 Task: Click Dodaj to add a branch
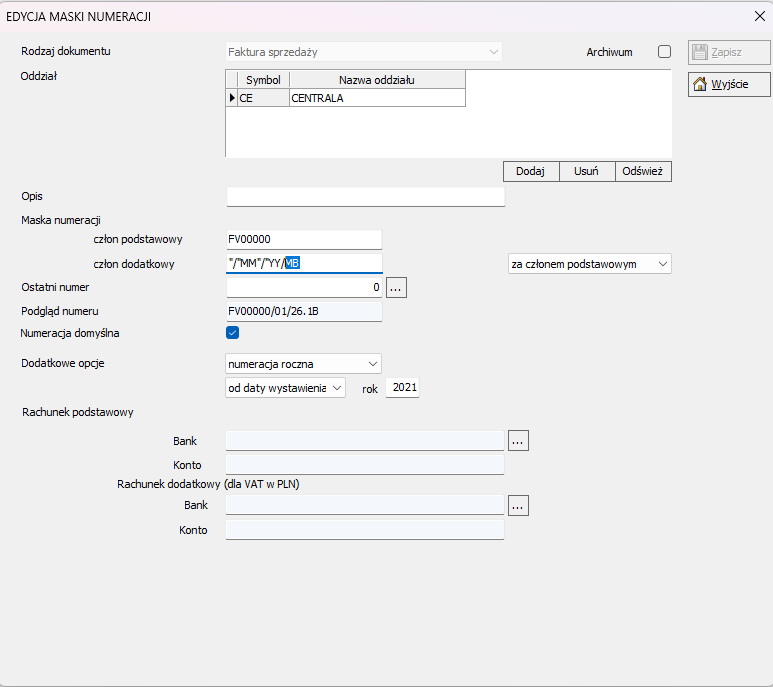point(530,171)
